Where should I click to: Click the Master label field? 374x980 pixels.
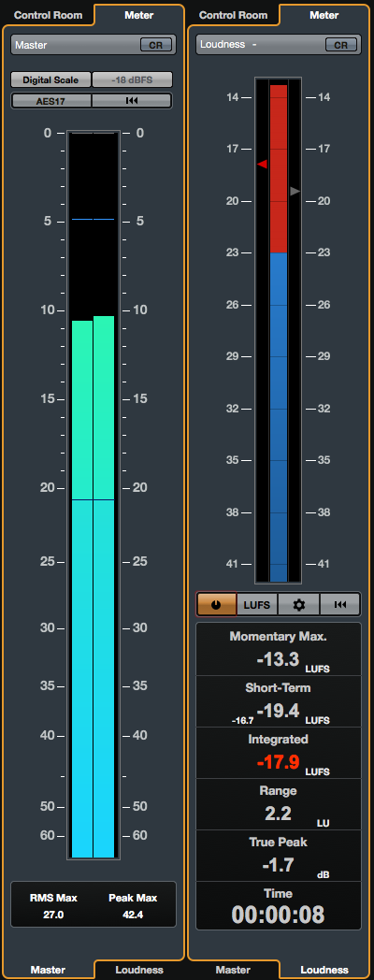pyautogui.click(x=93, y=45)
